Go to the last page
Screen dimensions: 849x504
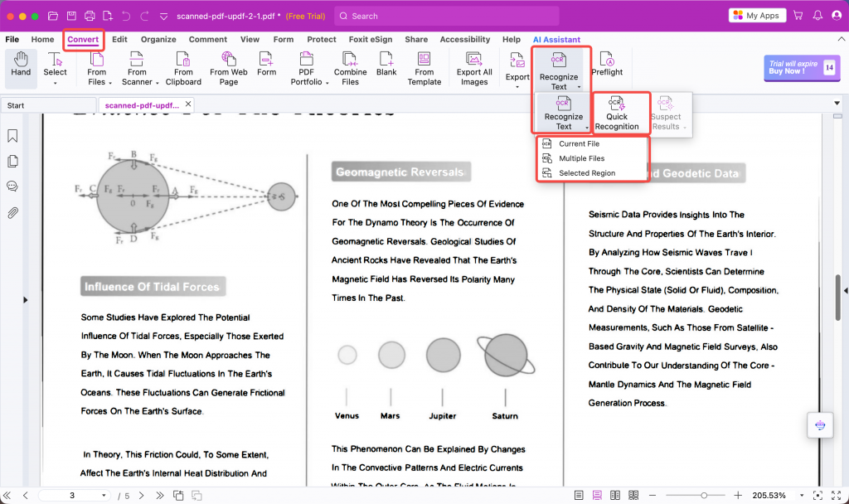click(160, 496)
